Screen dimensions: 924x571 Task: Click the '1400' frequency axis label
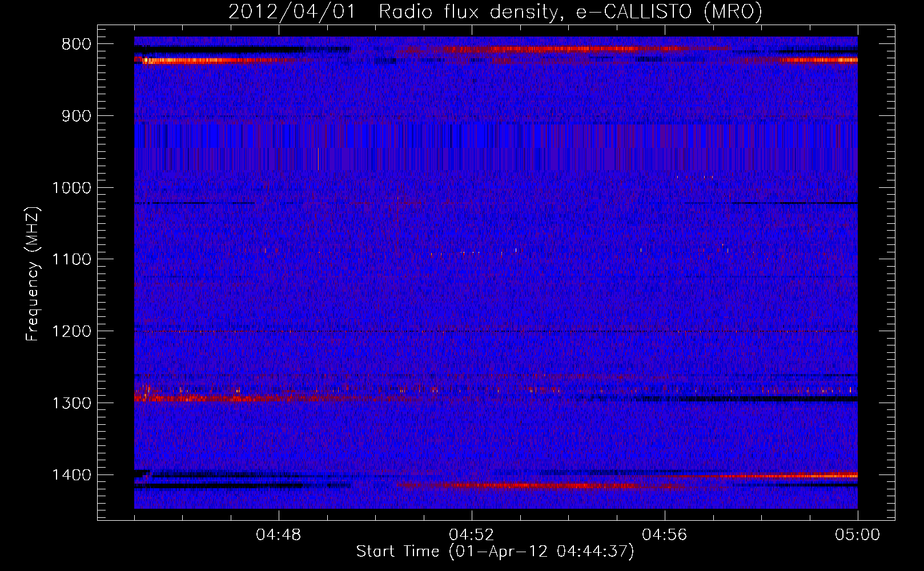(x=71, y=475)
